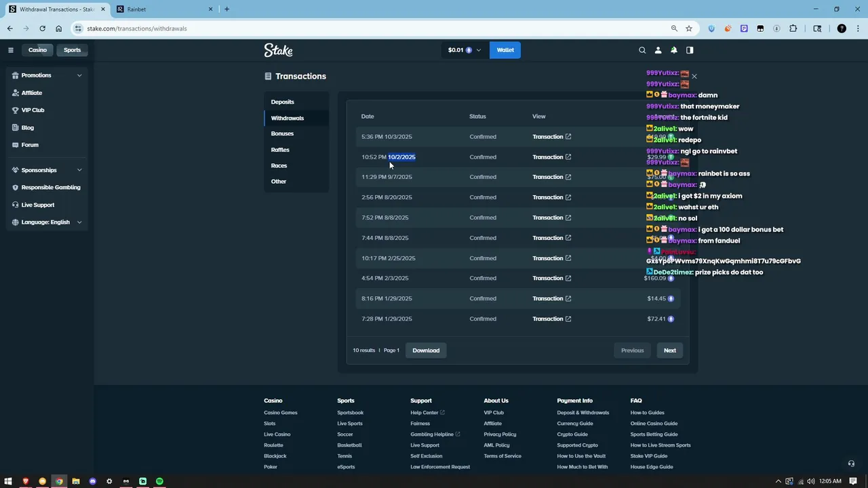Bookmark this page with the star

689,28
